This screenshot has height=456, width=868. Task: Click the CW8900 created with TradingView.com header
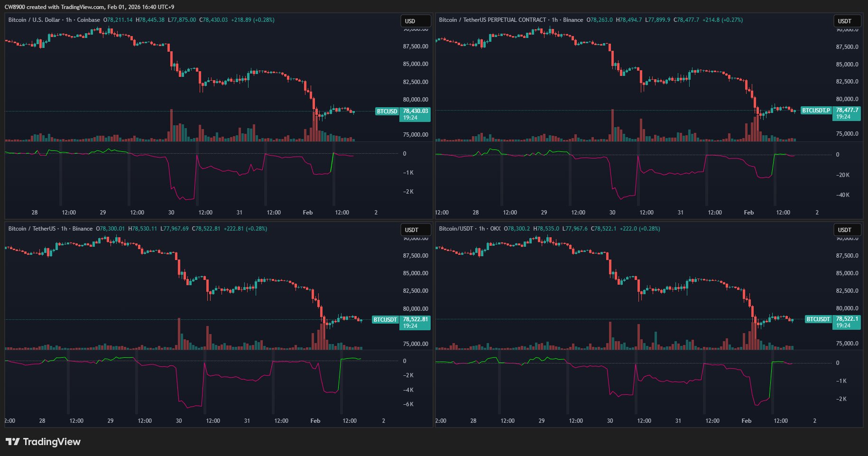point(89,7)
